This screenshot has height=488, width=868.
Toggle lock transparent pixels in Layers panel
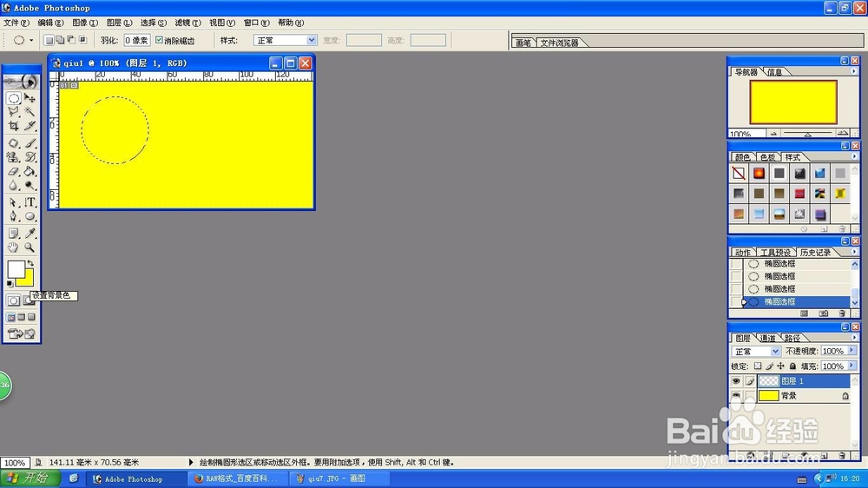pyautogui.click(x=757, y=366)
